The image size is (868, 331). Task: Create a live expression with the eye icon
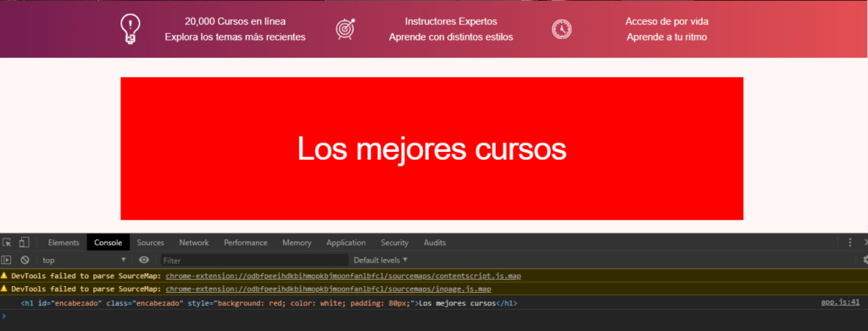144,260
